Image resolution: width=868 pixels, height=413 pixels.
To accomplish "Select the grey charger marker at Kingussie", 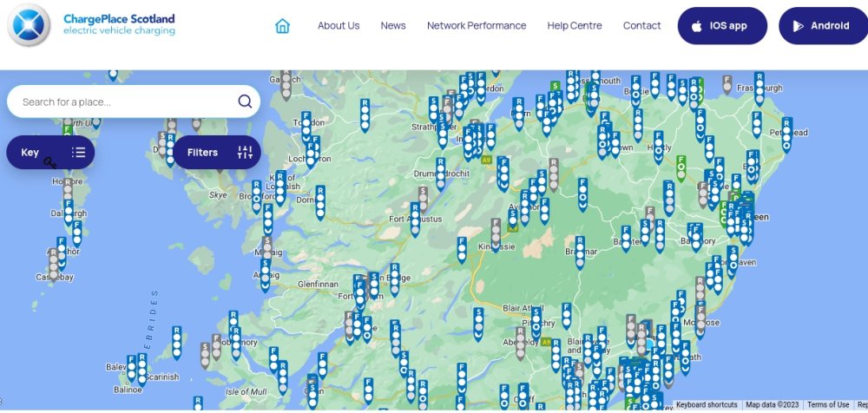I will click(x=496, y=233).
